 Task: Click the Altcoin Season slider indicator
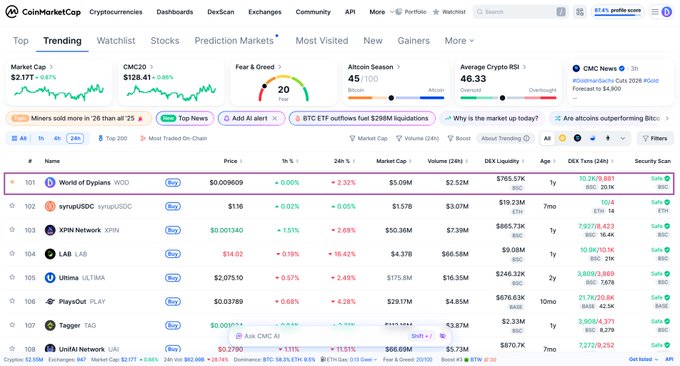click(x=391, y=98)
